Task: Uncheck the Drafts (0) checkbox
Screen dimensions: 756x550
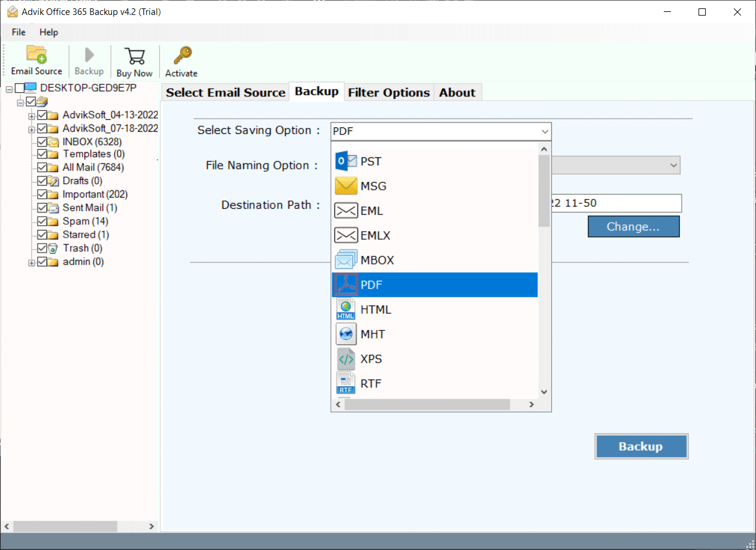Action: click(42, 181)
